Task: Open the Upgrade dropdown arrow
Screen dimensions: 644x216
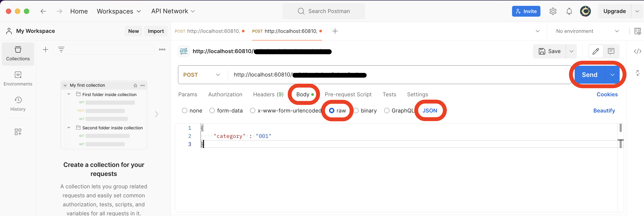Action: pos(637,11)
